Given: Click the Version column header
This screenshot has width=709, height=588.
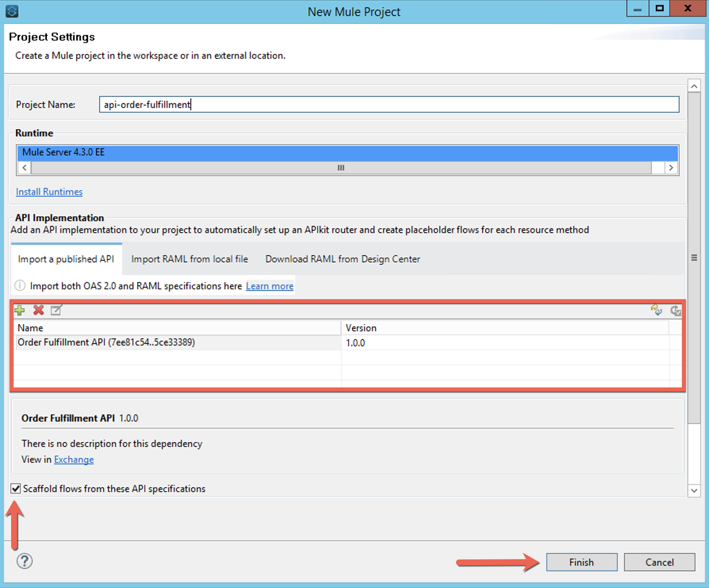Looking at the screenshot, I should tap(505, 328).
